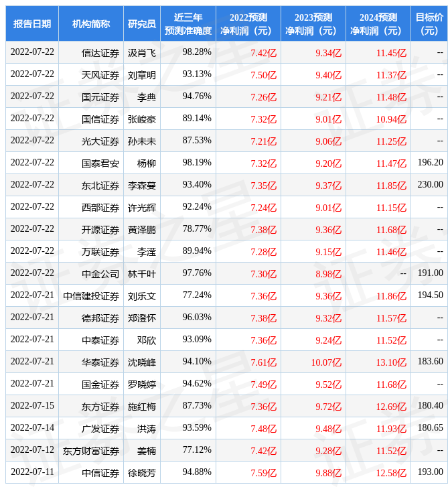Select the 研究员 column header
The height and width of the screenshot is (489, 448).
142,24
